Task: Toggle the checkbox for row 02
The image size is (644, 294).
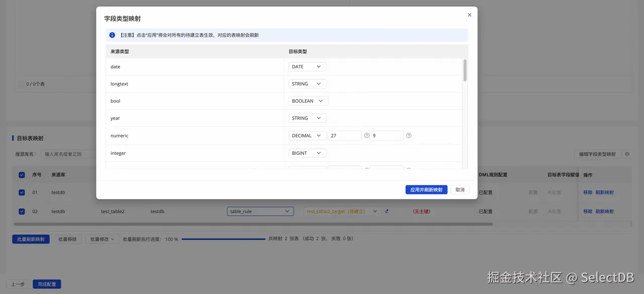Action: 22,212
